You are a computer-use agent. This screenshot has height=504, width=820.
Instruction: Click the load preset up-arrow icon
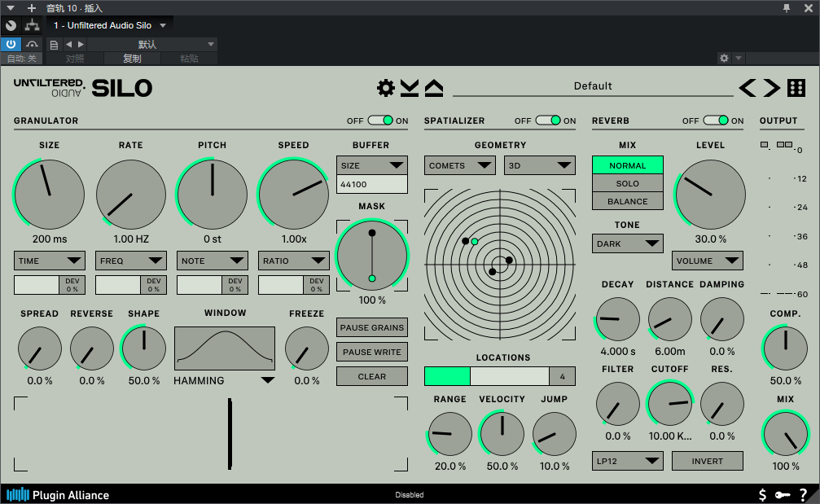point(433,88)
